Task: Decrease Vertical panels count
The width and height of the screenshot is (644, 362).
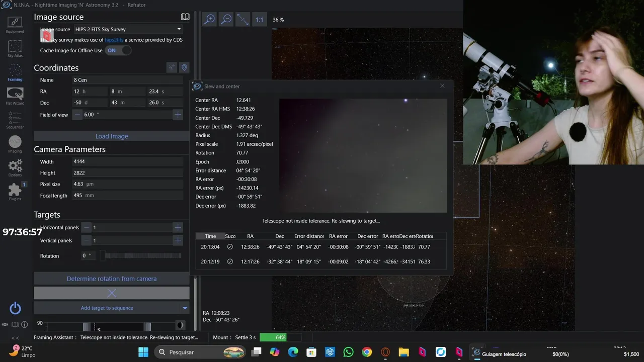Action: [x=87, y=240]
